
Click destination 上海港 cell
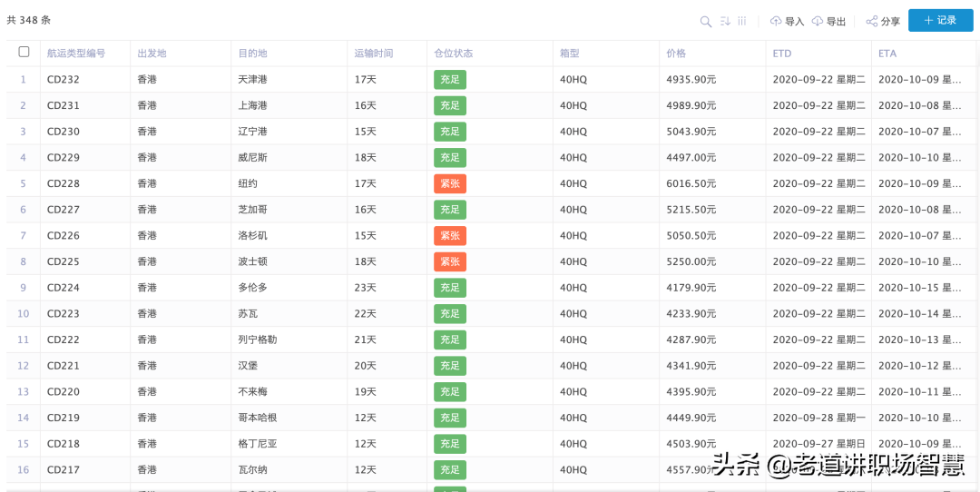(289, 105)
